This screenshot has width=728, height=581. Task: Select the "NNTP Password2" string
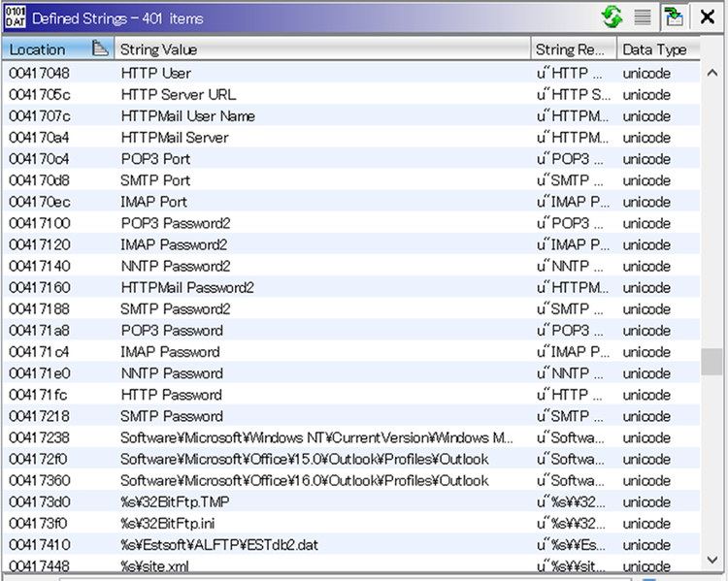pos(176,266)
